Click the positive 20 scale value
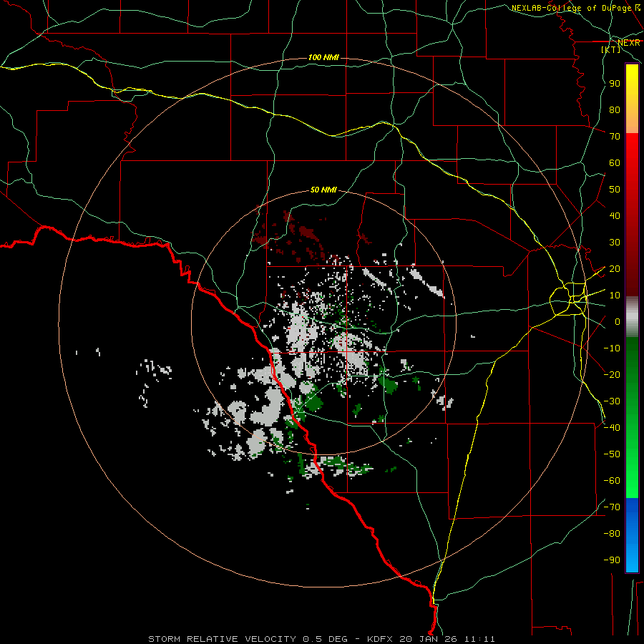 [615, 268]
